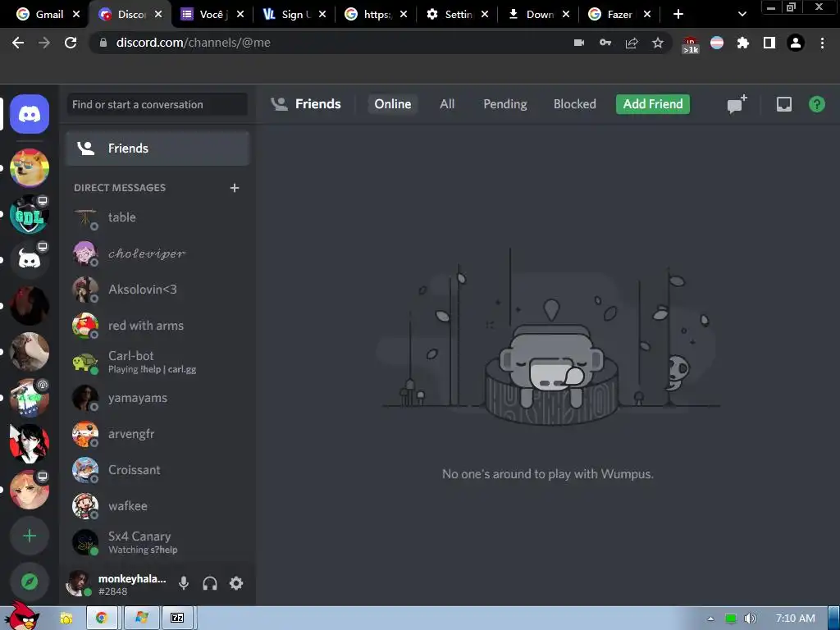The image size is (840, 630).
Task: Open 7-Zip from the taskbar
Action: [177, 619]
